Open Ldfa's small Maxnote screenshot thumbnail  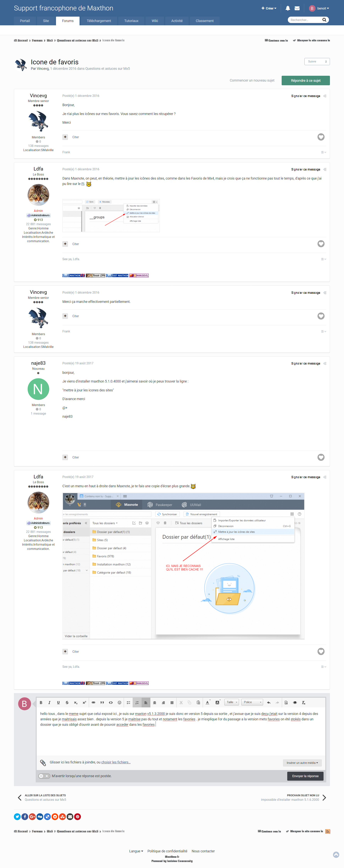click(x=111, y=215)
